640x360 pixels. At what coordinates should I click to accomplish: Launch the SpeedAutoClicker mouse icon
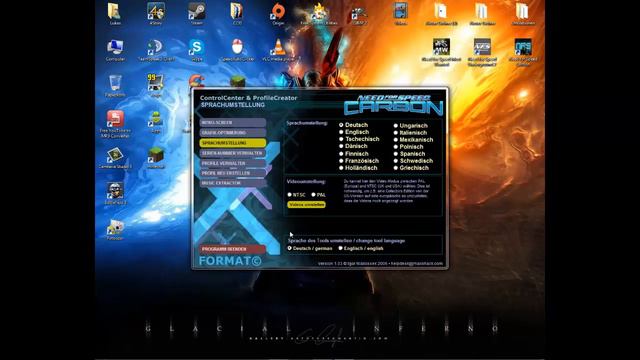(x=237, y=50)
